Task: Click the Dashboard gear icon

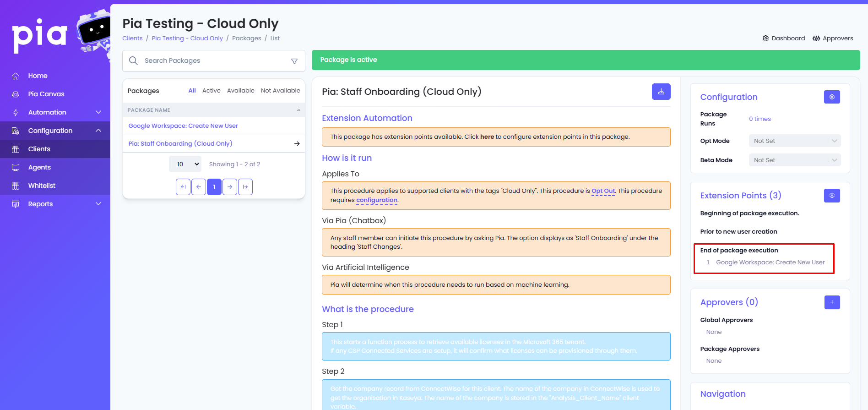Action: tap(765, 38)
